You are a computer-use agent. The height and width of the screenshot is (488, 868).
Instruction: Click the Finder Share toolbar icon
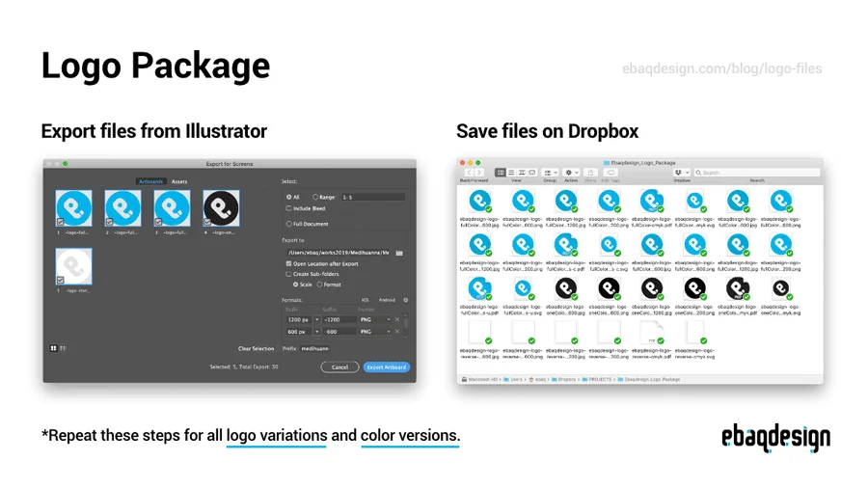coord(590,173)
